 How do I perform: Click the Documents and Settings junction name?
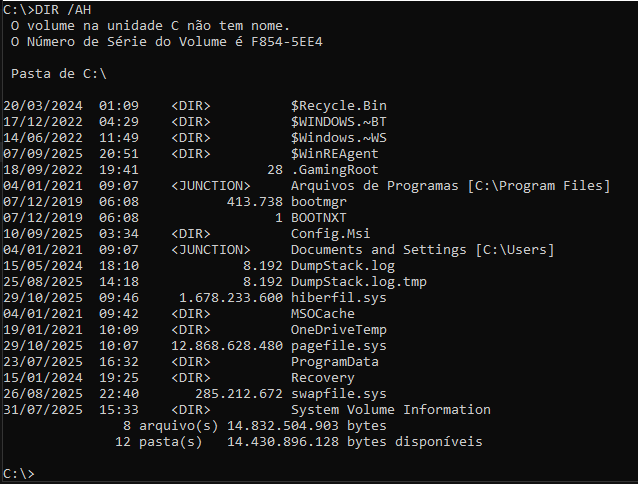click(378, 249)
